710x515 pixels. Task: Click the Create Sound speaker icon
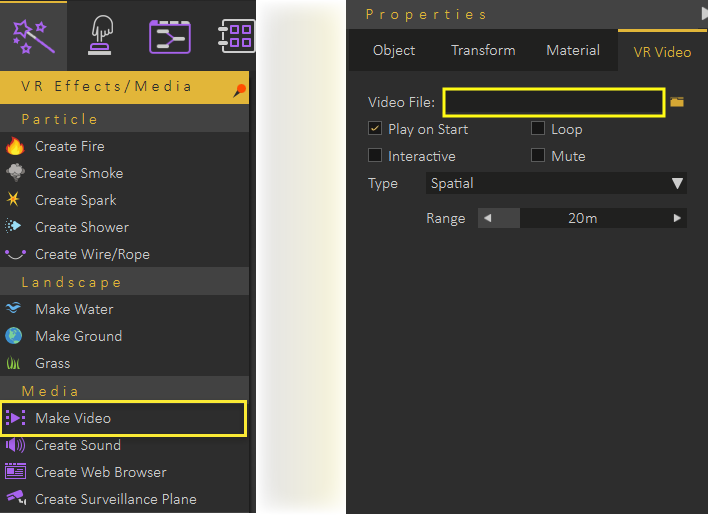tap(14, 445)
